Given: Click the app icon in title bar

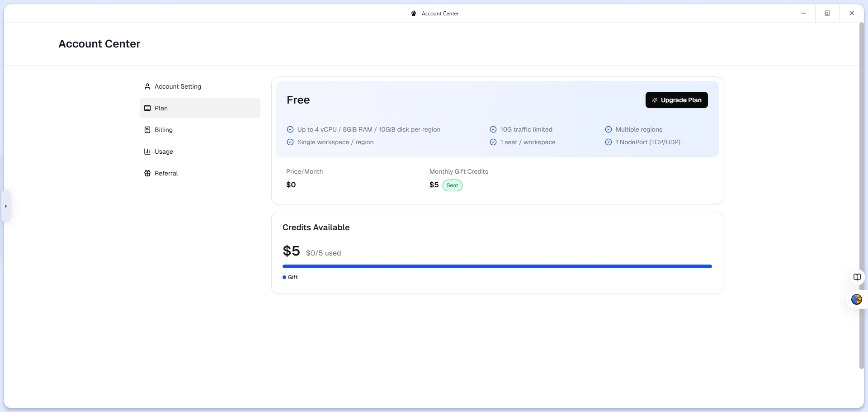Looking at the screenshot, I should click(x=414, y=14).
